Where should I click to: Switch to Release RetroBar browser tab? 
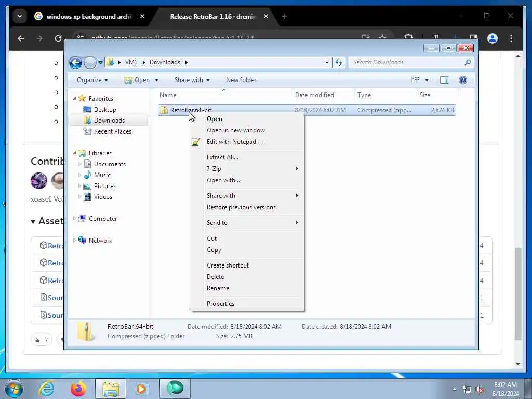click(x=213, y=16)
